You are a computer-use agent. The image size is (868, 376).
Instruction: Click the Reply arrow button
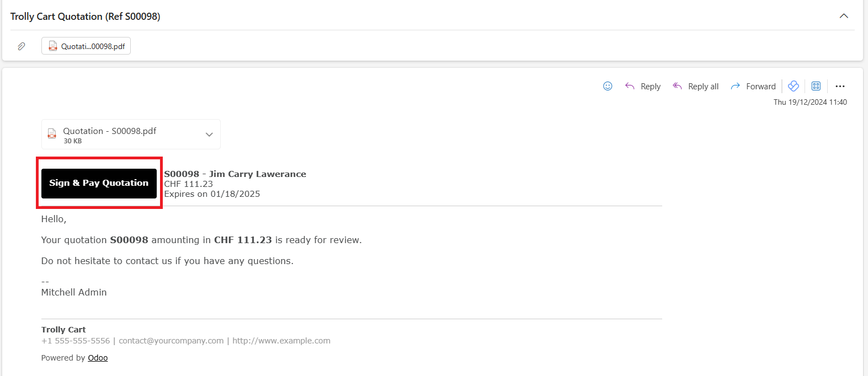coord(643,86)
